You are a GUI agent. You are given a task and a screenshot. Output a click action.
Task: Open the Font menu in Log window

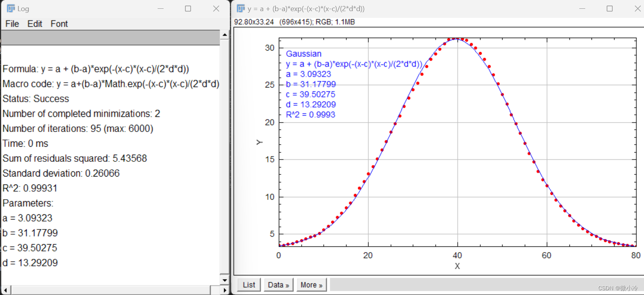59,24
